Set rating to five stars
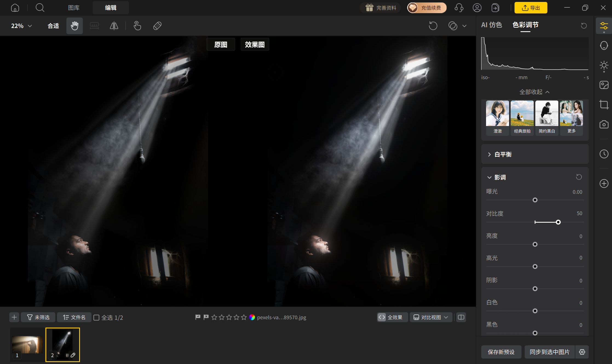612x364 pixels. coord(244,317)
